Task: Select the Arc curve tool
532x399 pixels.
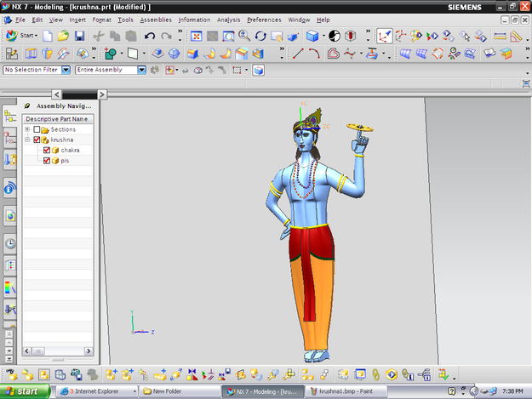Action: click(314, 54)
